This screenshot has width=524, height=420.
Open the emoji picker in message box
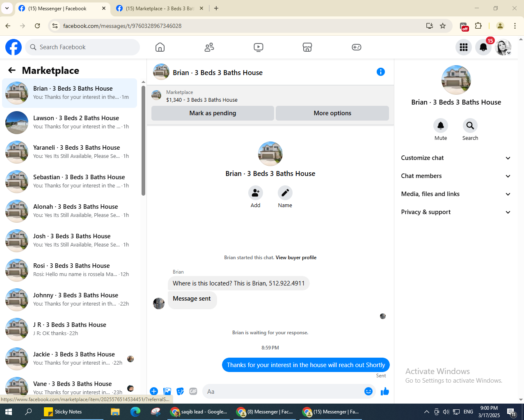point(368,391)
